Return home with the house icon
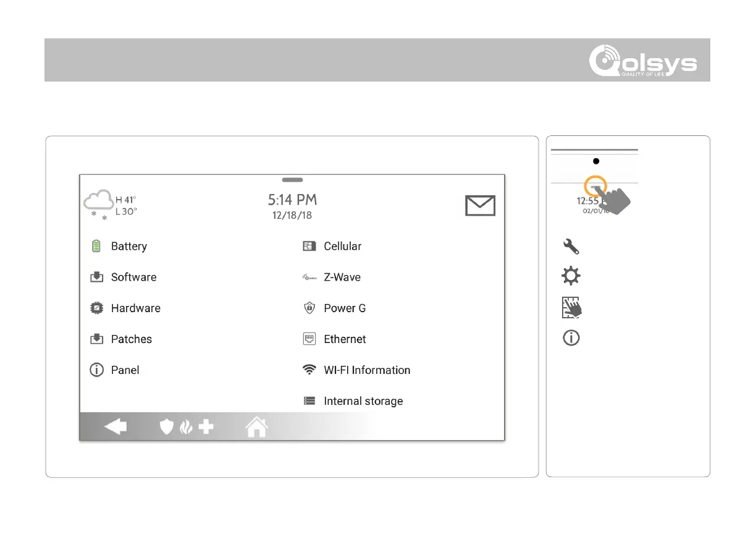 tap(256, 426)
